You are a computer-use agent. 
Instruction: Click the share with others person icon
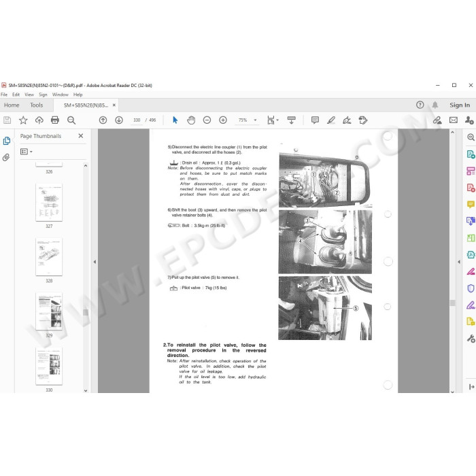(x=469, y=120)
